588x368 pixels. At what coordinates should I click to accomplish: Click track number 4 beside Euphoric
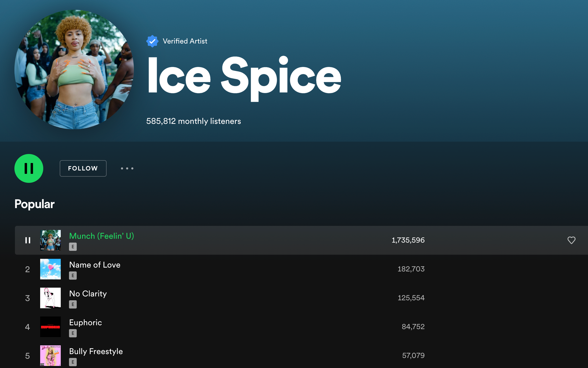[28, 327]
